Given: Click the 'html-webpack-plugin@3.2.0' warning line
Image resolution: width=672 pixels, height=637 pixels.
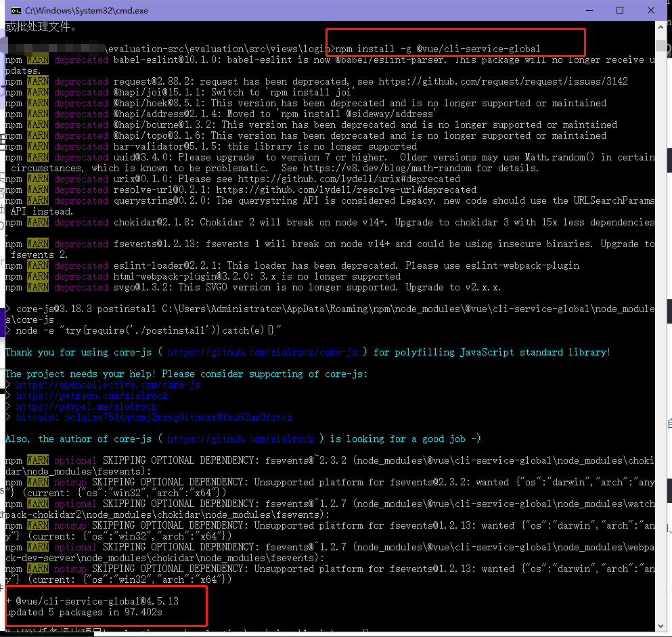Looking at the screenshot, I should (x=203, y=276).
